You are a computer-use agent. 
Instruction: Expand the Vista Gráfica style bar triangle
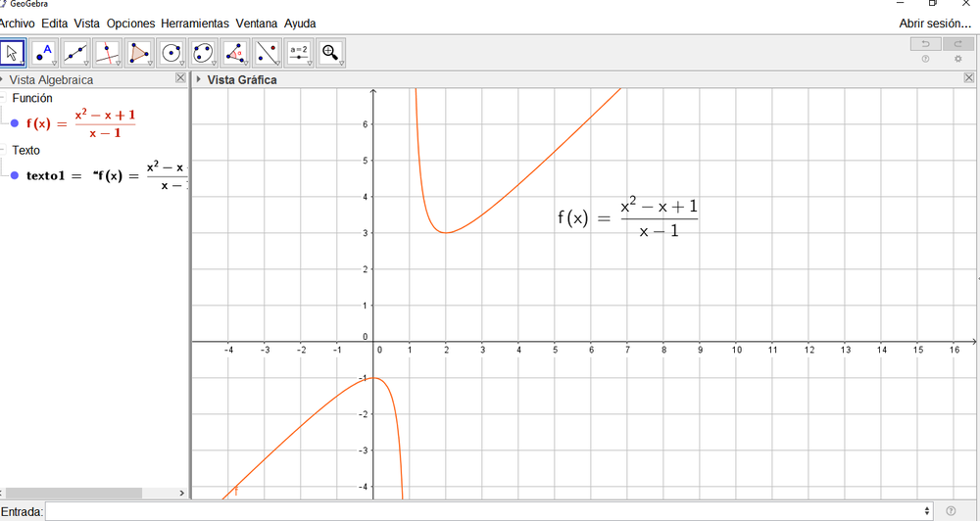click(x=199, y=79)
